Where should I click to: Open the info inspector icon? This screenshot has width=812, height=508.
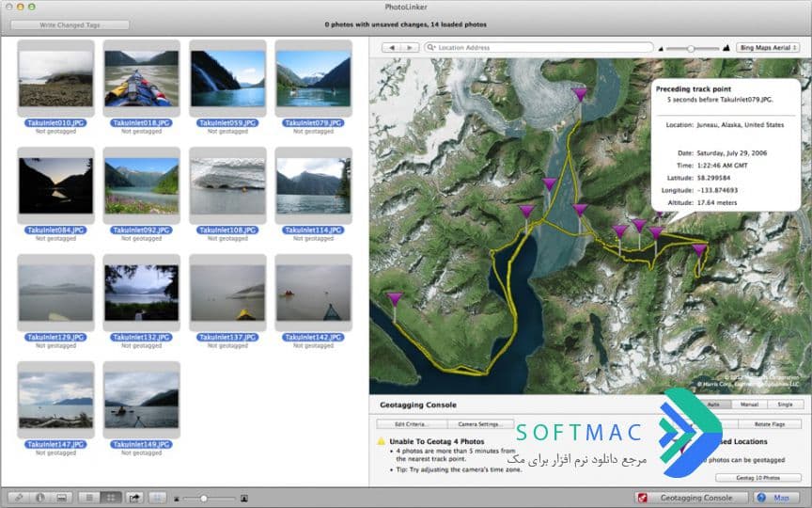[x=40, y=498]
